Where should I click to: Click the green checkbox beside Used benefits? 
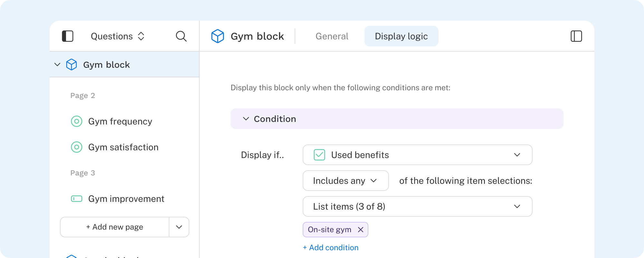[x=318, y=155]
